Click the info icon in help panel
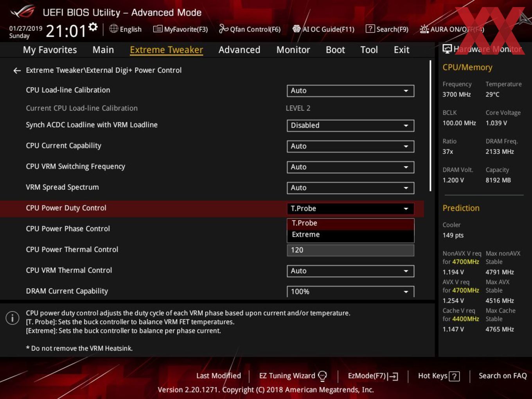 13,318
